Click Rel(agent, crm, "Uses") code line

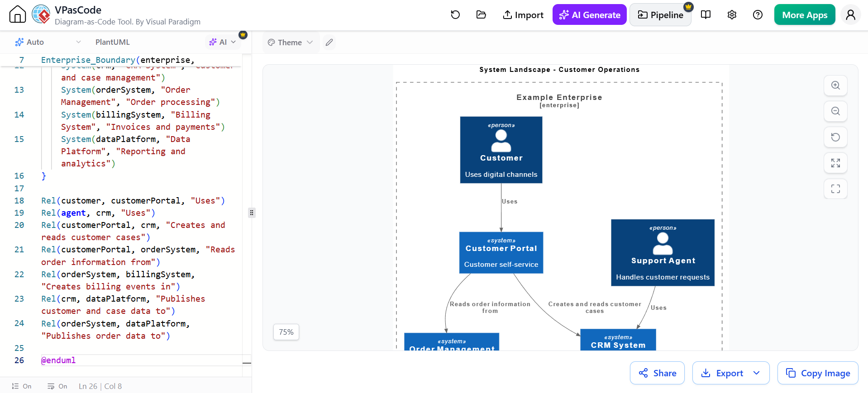pyautogui.click(x=98, y=213)
